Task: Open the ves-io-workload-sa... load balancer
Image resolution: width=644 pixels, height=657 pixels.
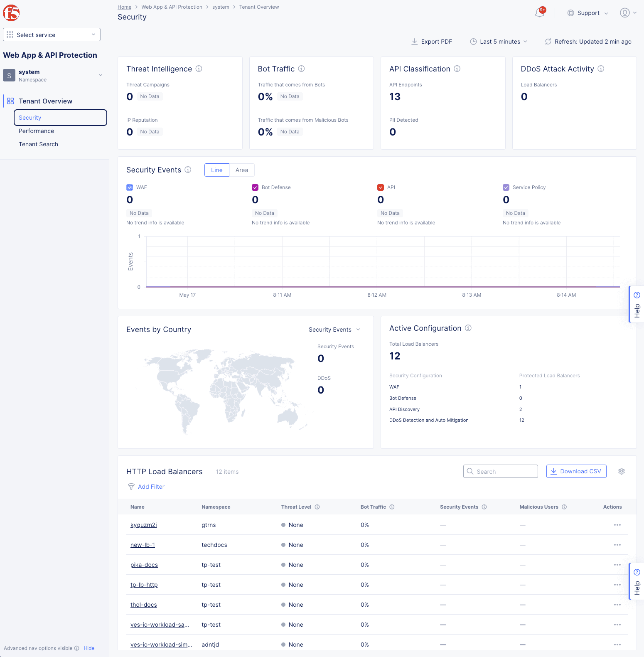Action: (160, 625)
